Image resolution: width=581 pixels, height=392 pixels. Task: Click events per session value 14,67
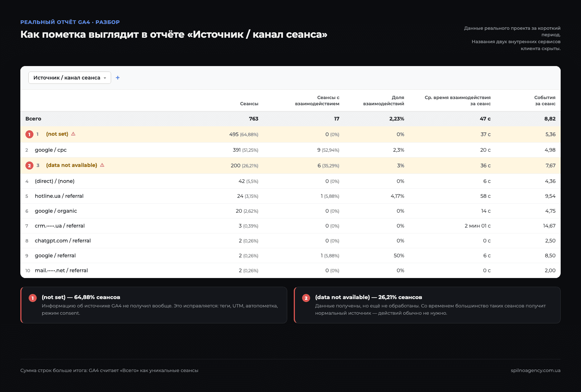549,226
